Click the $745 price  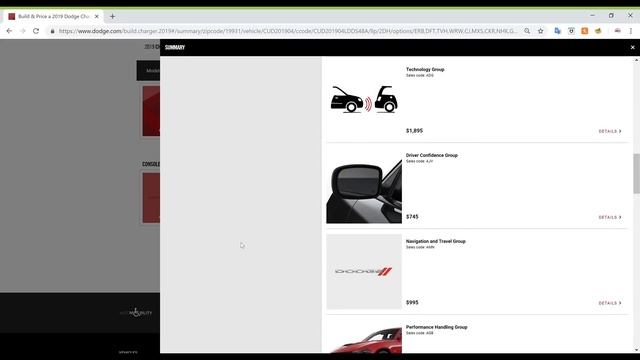coord(412,217)
